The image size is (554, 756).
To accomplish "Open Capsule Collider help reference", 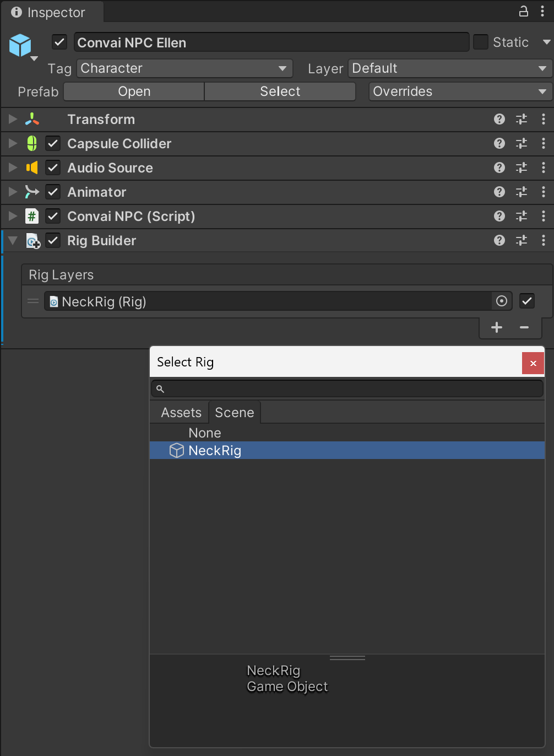I will pos(499,143).
